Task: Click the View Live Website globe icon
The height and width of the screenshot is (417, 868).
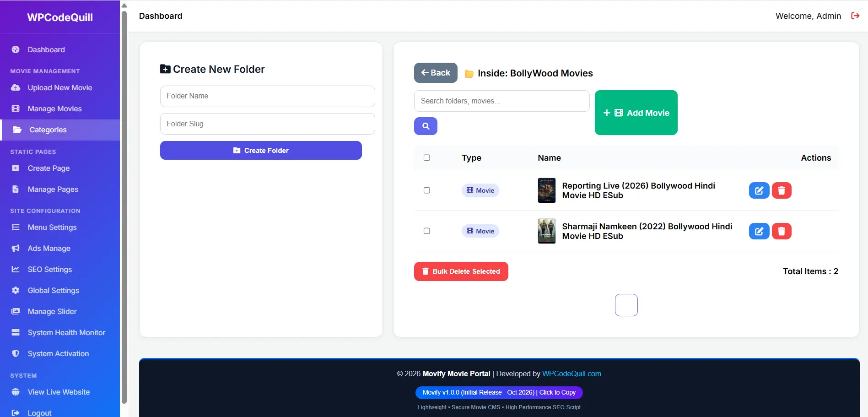Action: (x=16, y=392)
